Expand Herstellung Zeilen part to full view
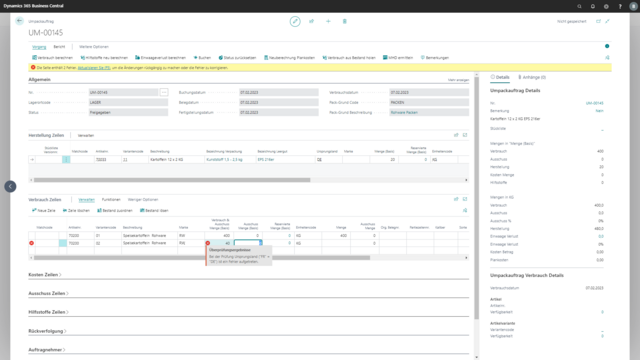The height and width of the screenshot is (360, 640). click(465, 135)
